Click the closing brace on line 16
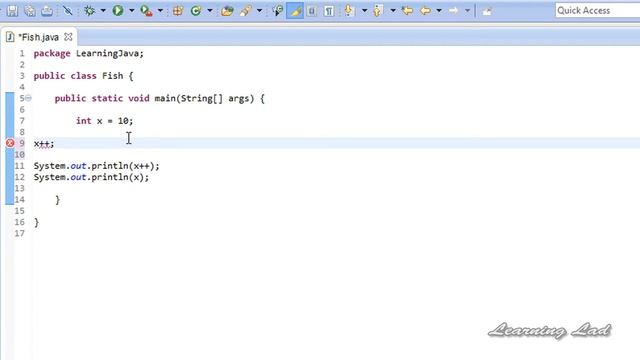This screenshot has width=640, height=360. coord(37,222)
